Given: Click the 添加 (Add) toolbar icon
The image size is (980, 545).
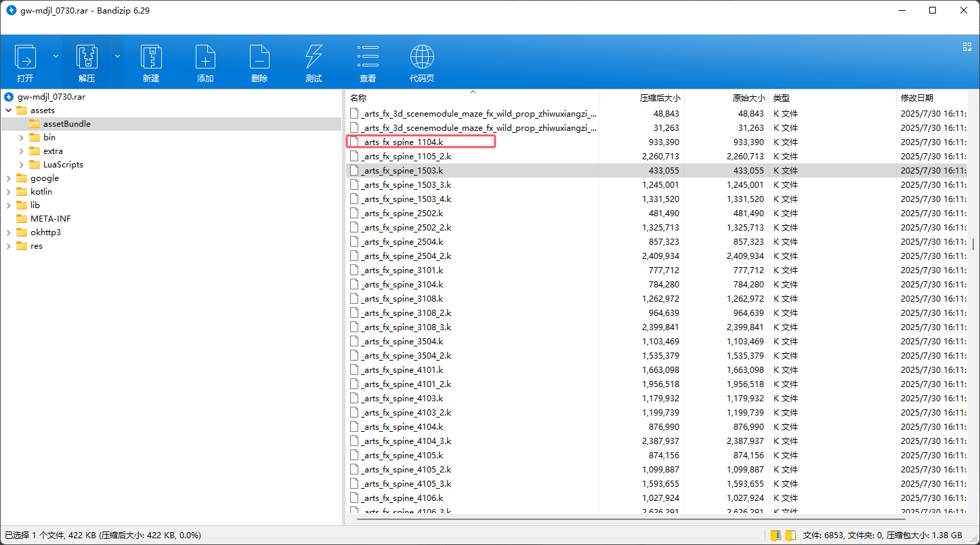Looking at the screenshot, I should pyautogui.click(x=205, y=58).
